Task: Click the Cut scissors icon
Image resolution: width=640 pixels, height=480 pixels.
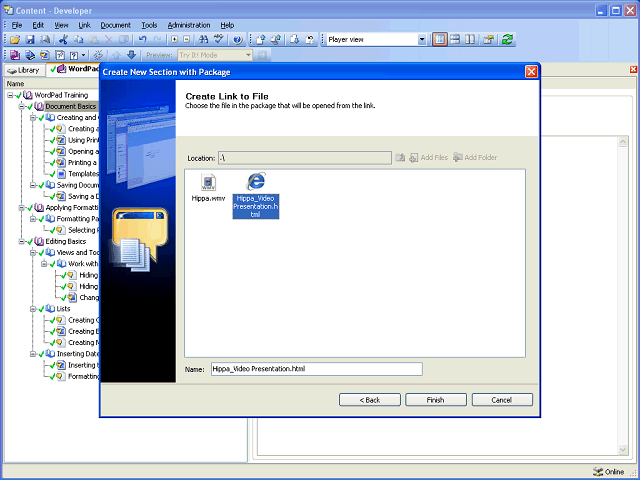Action: click(x=63, y=40)
